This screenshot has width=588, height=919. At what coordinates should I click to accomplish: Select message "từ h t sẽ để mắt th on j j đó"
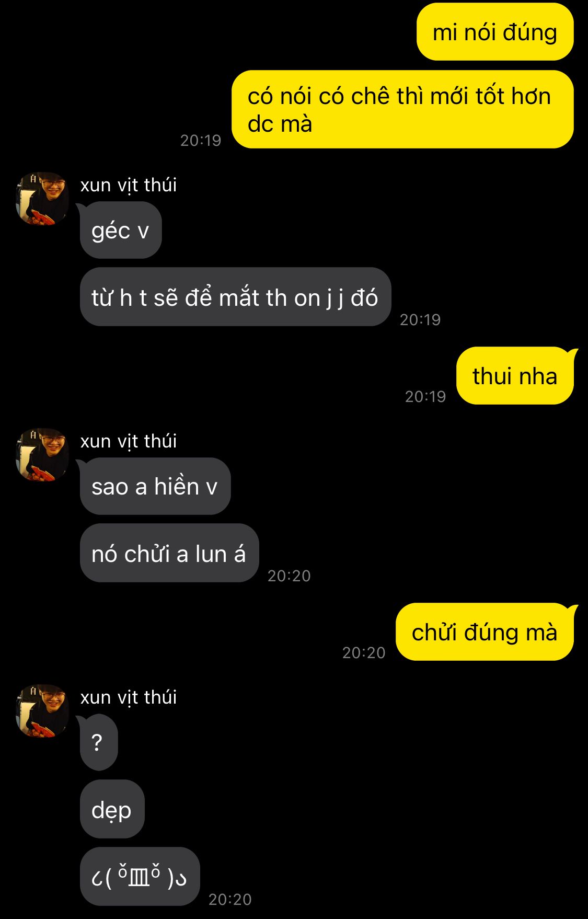[235, 297]
